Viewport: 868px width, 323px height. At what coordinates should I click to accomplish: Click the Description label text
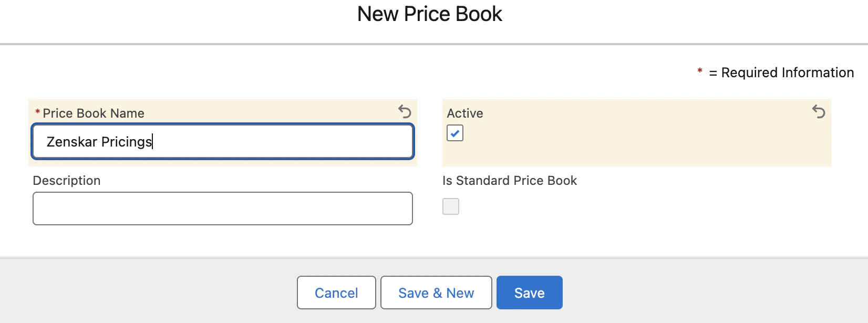(x=67, y=181)
